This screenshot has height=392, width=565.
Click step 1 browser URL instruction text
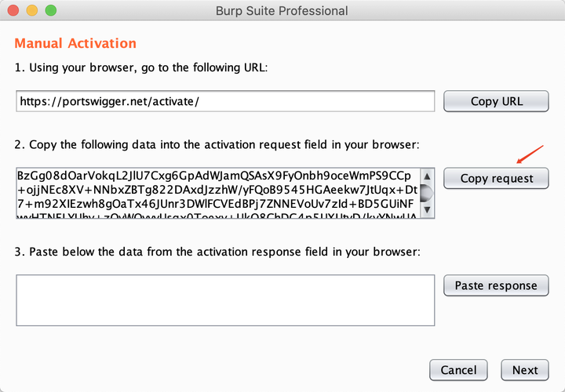[141, 68]
